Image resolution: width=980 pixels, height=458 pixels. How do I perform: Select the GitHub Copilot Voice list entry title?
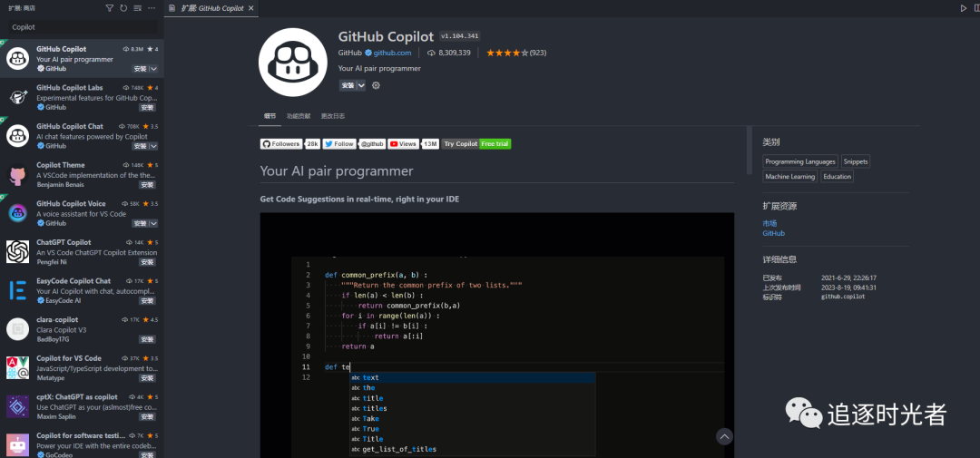[x=71, y=204]
